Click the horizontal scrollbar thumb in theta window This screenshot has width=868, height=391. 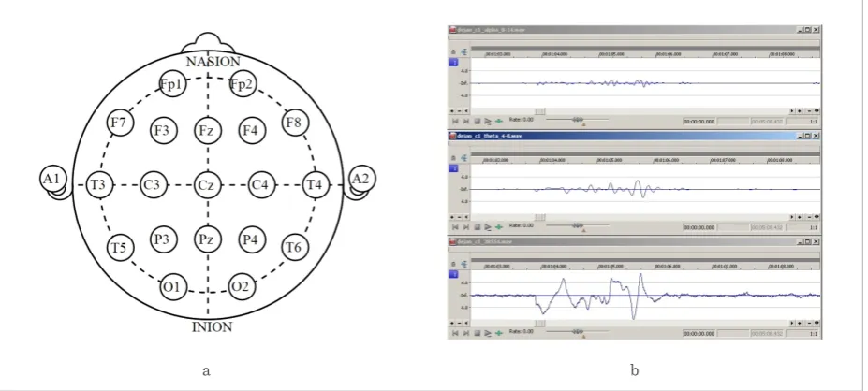540,217
